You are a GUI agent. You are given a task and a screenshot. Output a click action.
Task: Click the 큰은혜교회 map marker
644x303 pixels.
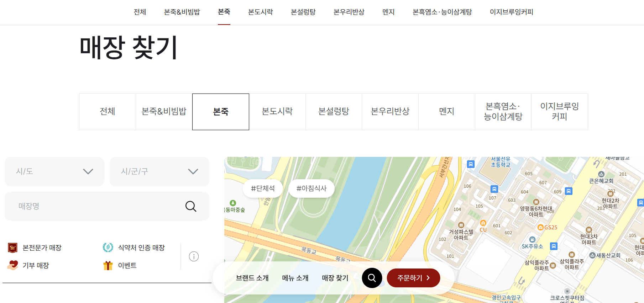point(601,174)
